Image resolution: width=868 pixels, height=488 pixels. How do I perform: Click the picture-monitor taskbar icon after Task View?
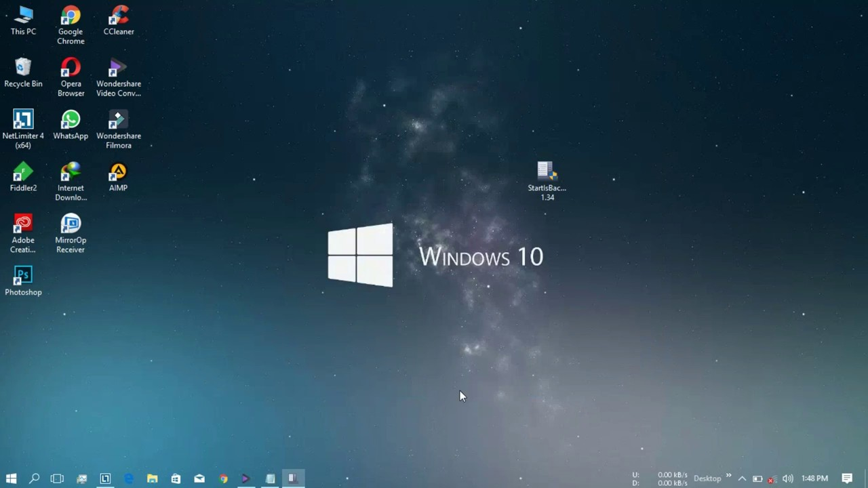click(81, 479)
